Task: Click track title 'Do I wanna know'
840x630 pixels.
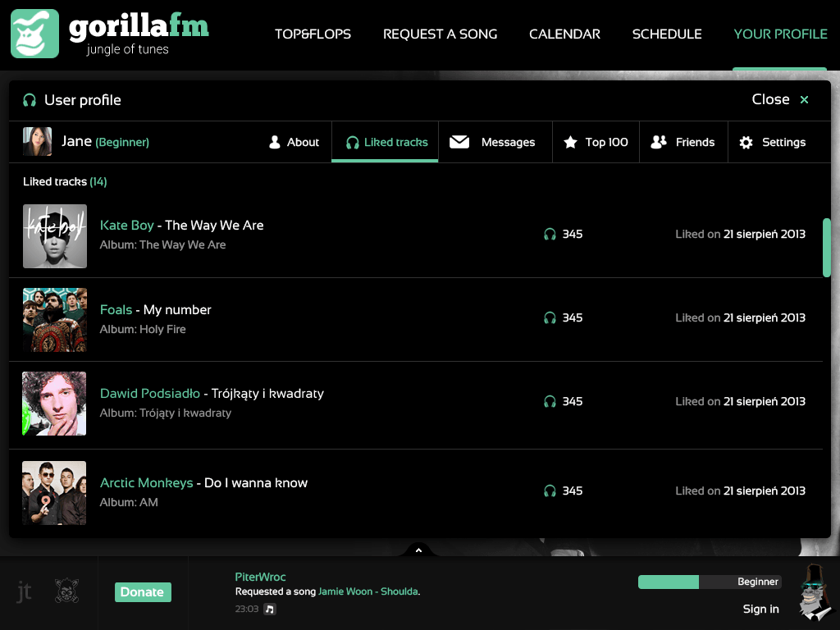Action: pyautogui.click(x=256, y=482)
